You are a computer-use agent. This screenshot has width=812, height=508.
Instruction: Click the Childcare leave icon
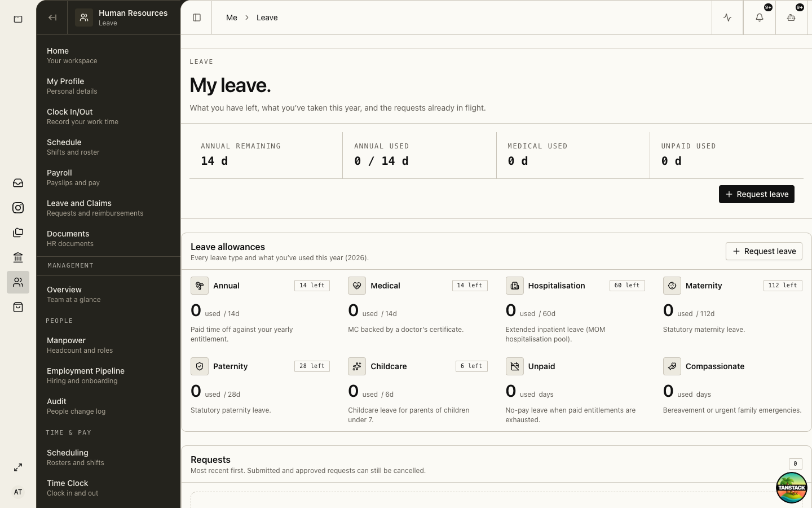point(357,366)
